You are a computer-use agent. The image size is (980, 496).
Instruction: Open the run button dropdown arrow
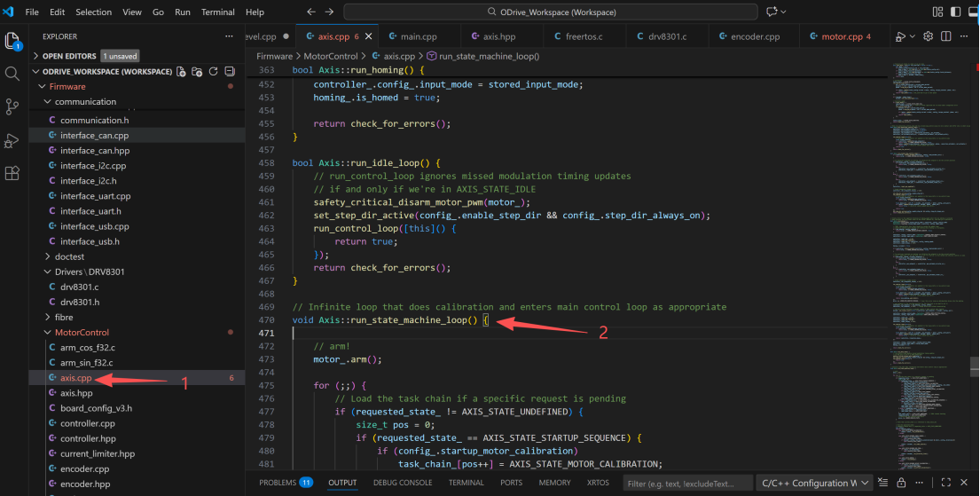913,37
